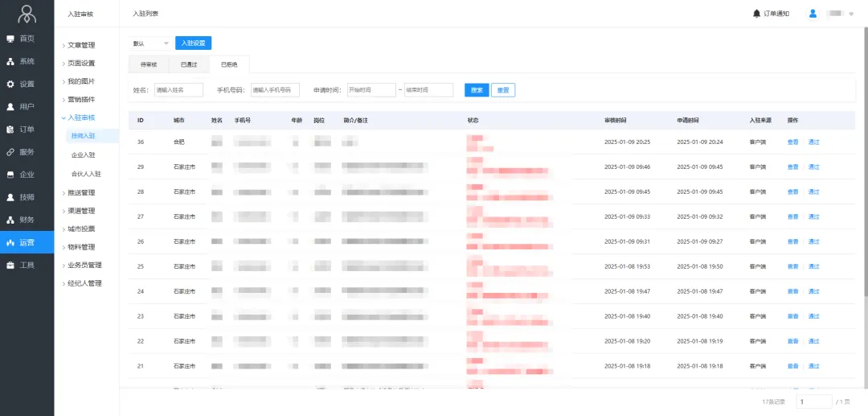Viewport: 868px width, 416px height.
Task: Open the 财务 finance sidebar icon
Action: click(x=10, y=220)
